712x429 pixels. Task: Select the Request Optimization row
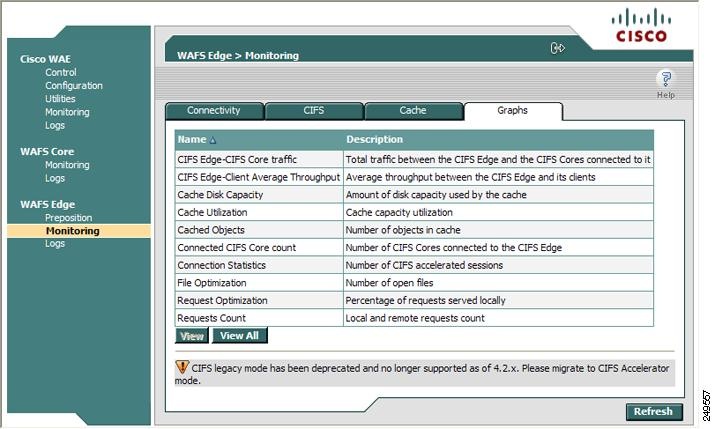click(414, 301)
